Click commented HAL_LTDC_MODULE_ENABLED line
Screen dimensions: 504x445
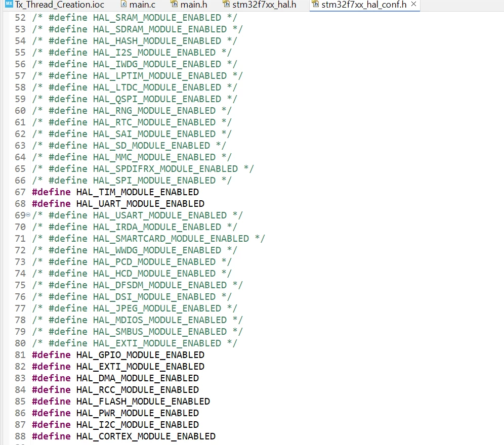[135, 87]
